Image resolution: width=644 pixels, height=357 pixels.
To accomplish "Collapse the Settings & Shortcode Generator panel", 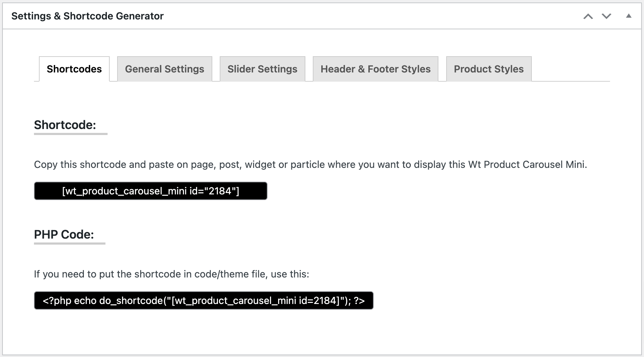I will coord(629,16).
